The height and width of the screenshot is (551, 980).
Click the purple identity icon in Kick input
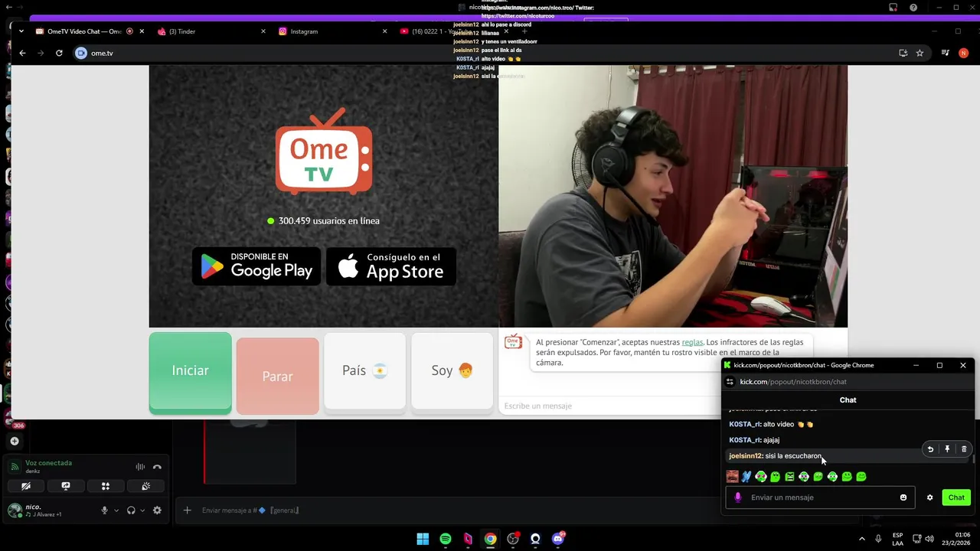click(738, 497)
